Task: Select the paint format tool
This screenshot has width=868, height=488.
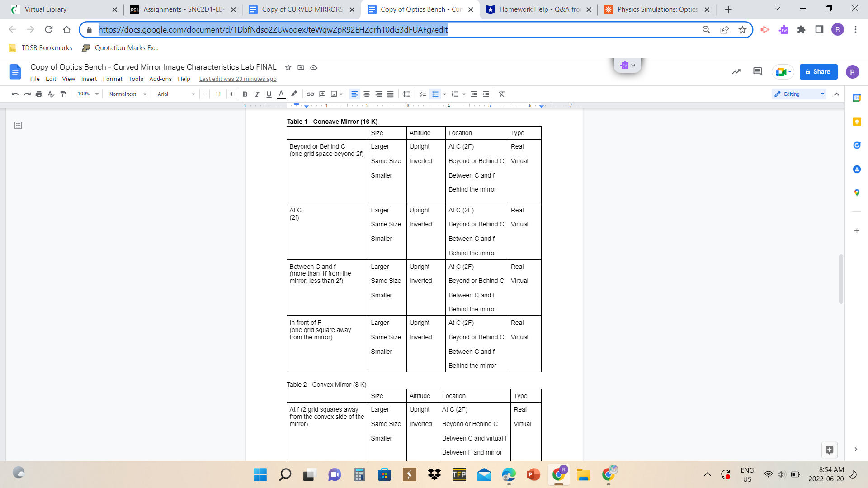Action: click(63, 94)
